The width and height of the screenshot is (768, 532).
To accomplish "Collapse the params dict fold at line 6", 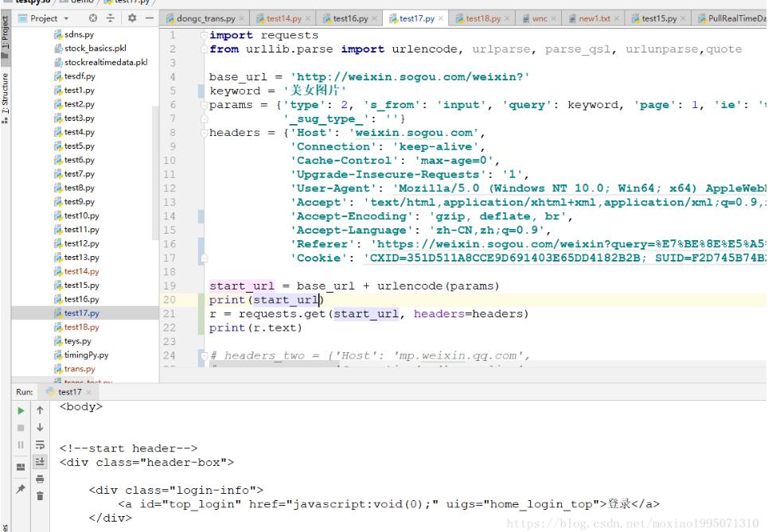I will click(204, 105).
